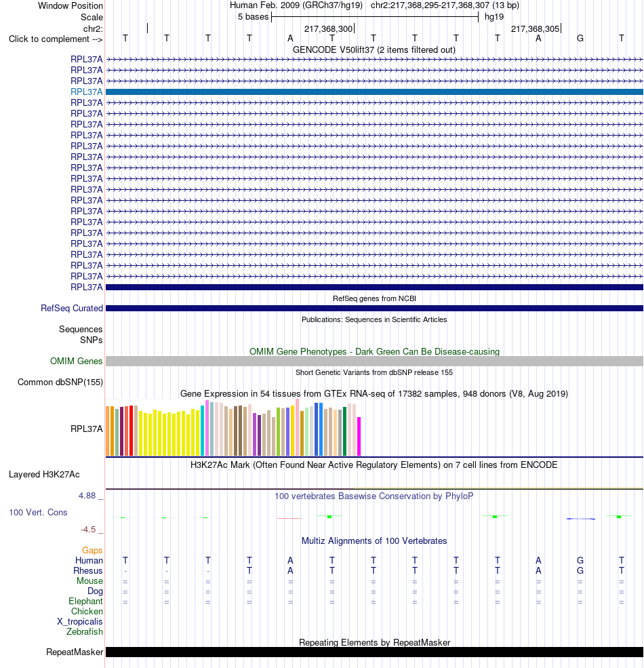Click the thick dark navy RPL37A GENCODE bar
The image size is (644, 668).
click(374, 287)
